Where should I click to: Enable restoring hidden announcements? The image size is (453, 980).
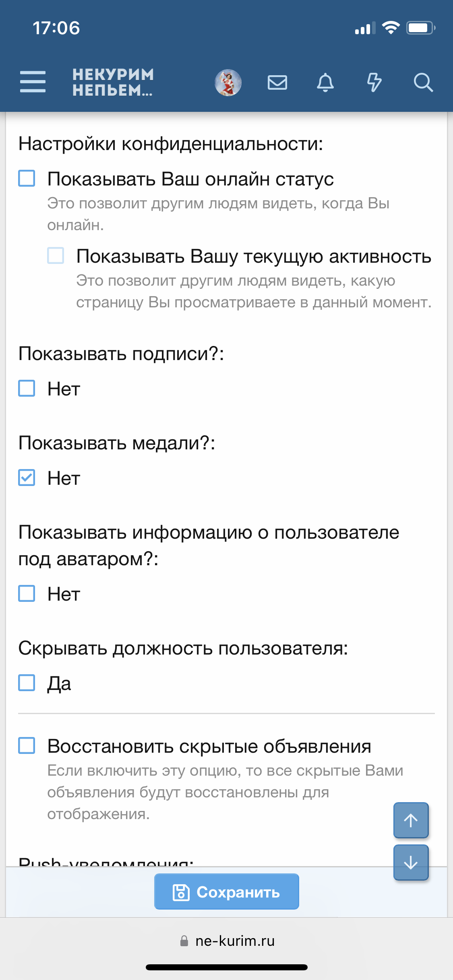(x=26, y=745)
